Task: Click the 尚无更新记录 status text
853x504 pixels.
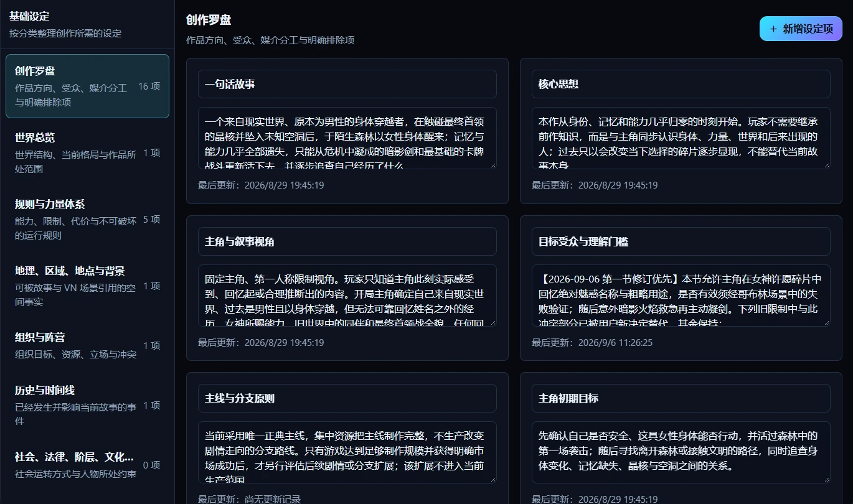Action: [273, 499]
